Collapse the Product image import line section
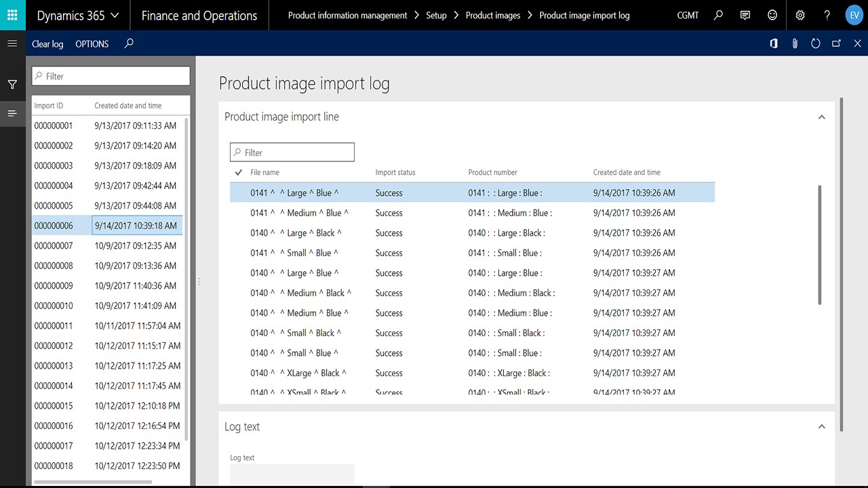 click(x=821, y=117)
